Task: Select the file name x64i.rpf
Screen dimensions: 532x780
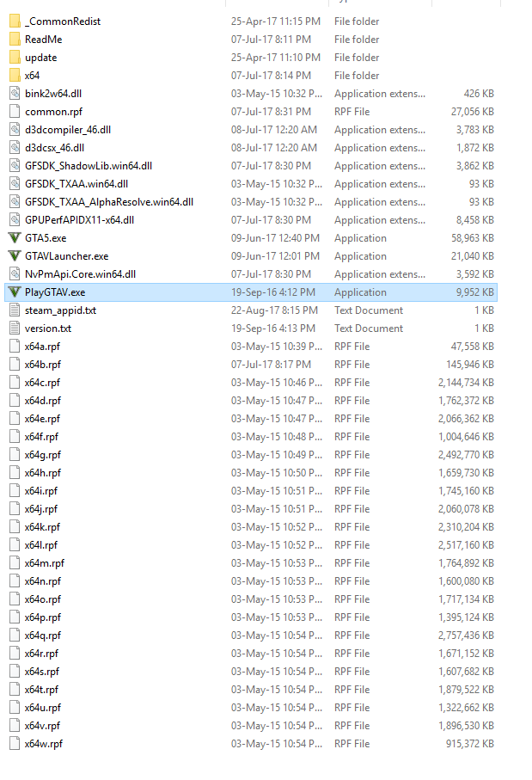Action: pyautogui.click(x=41, y=491)
